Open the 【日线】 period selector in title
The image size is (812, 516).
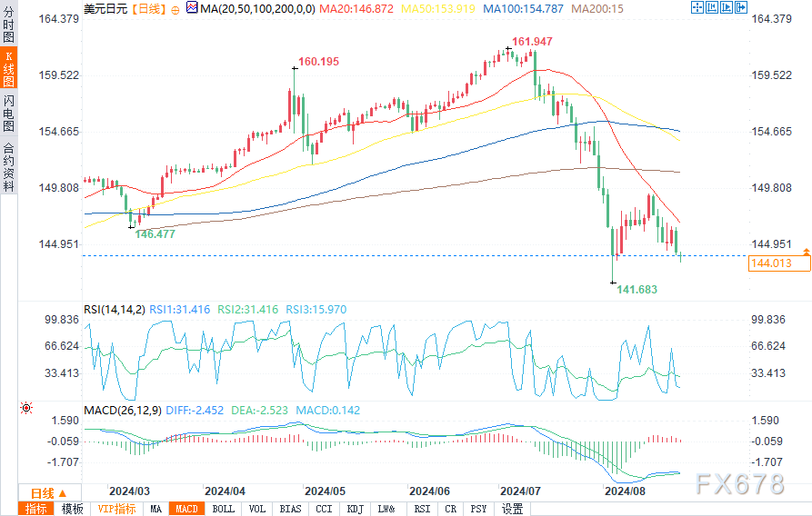148,9
